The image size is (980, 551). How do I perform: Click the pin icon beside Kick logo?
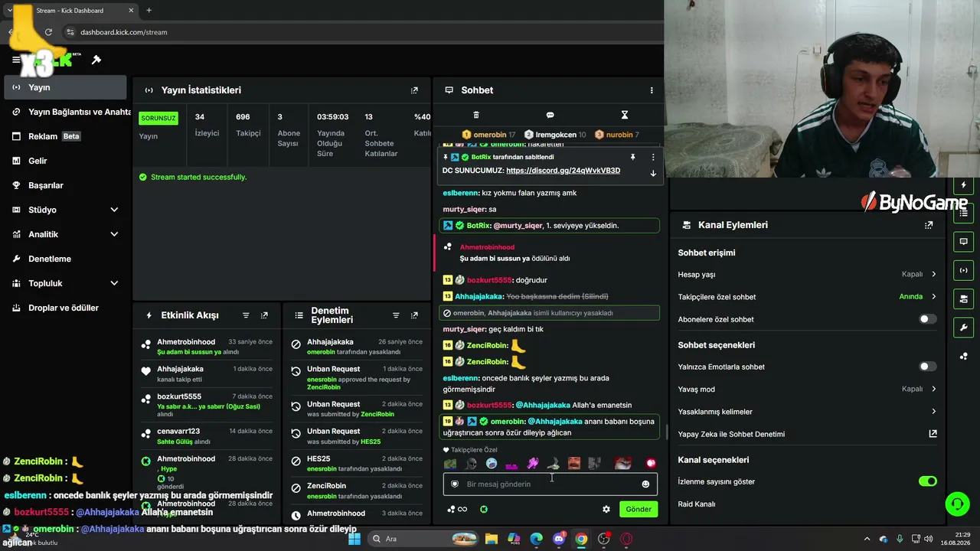[x=96, y=60]
